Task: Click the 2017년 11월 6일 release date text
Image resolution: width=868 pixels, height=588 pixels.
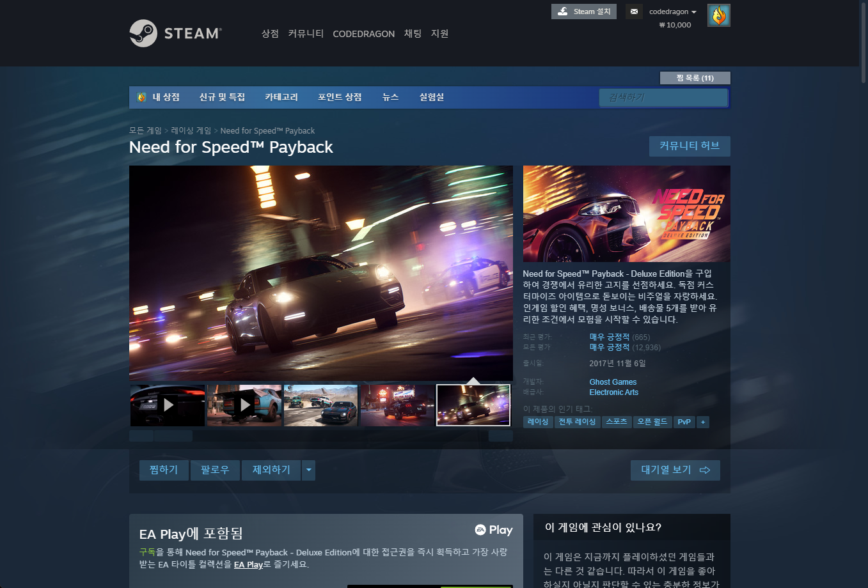Action: (617, 363)
